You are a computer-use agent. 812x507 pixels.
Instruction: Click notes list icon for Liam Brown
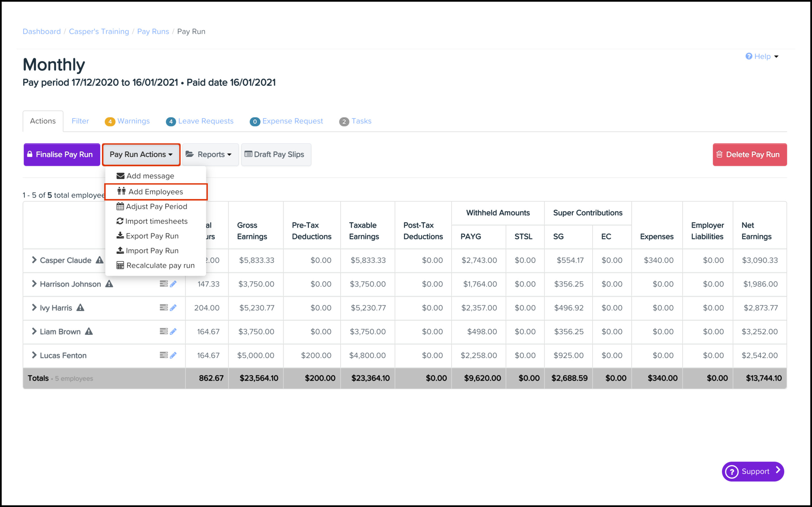164,331
